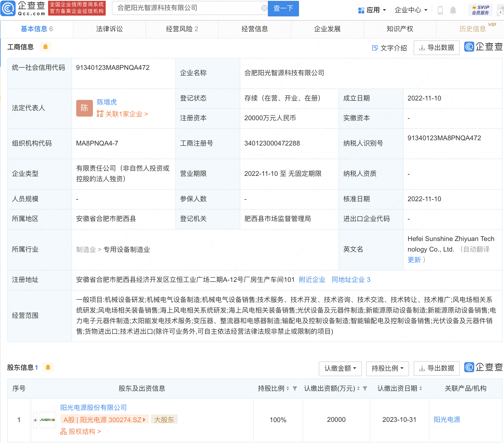Click the 全国企业信用查询系统 red banner

(x=77, y=8)
